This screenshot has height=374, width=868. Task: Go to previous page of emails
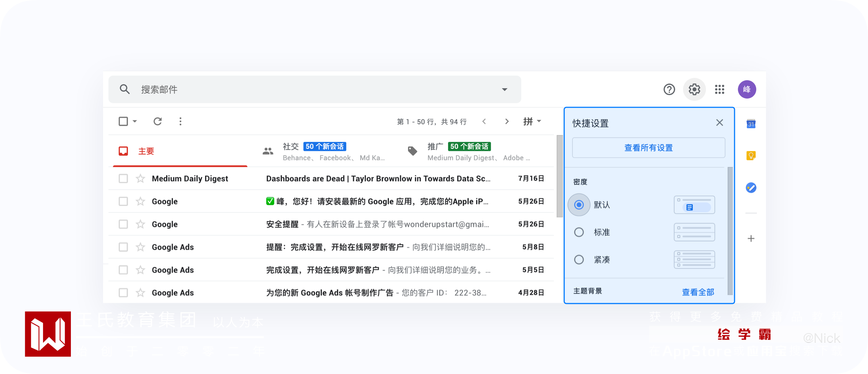click(484, 121)
